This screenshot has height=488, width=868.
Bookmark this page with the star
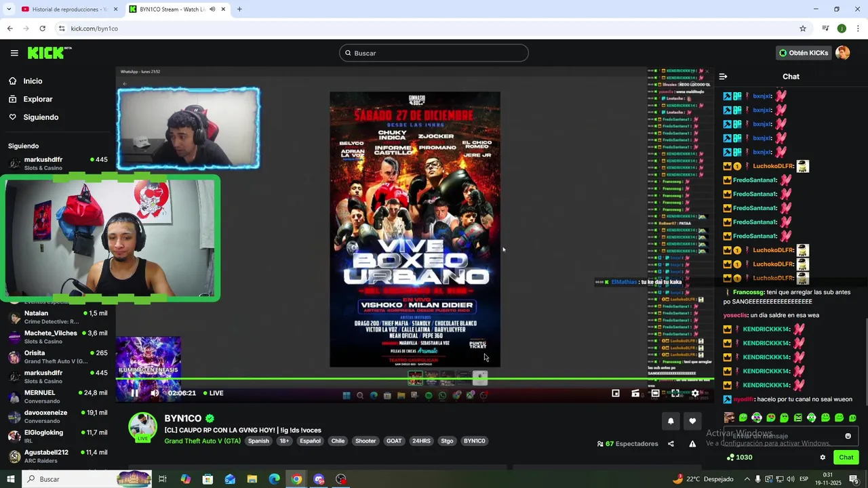803,28
